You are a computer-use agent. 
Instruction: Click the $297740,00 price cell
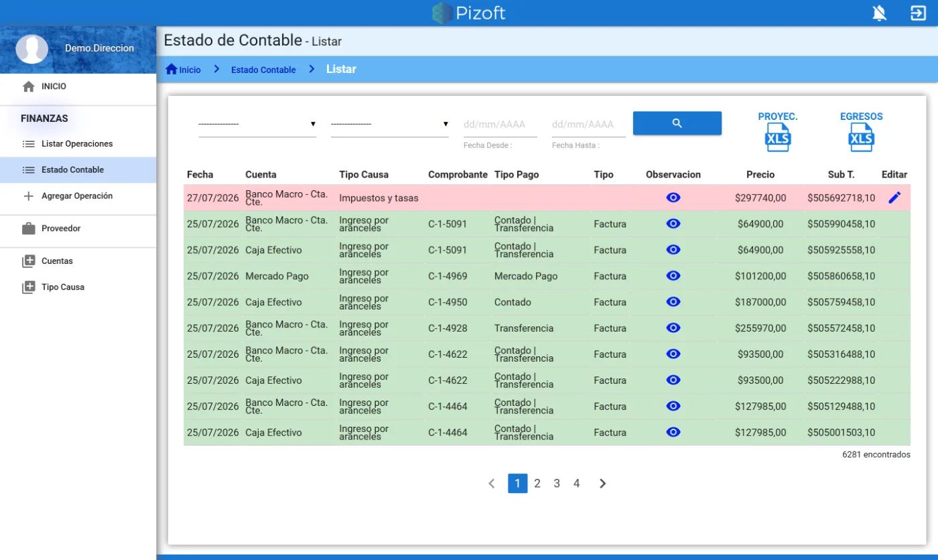[x=760, y=198]
